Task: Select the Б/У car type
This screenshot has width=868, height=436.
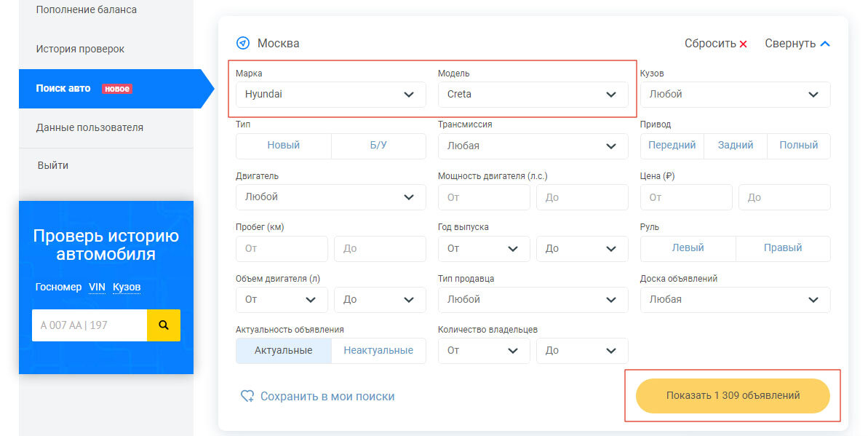Action: [378, 146]
